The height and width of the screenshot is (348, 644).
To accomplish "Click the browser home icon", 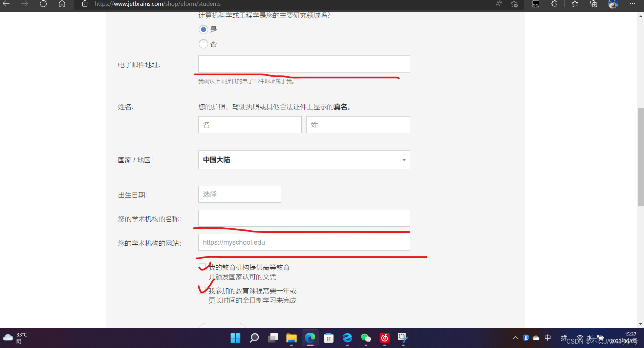I will point(62,4).
